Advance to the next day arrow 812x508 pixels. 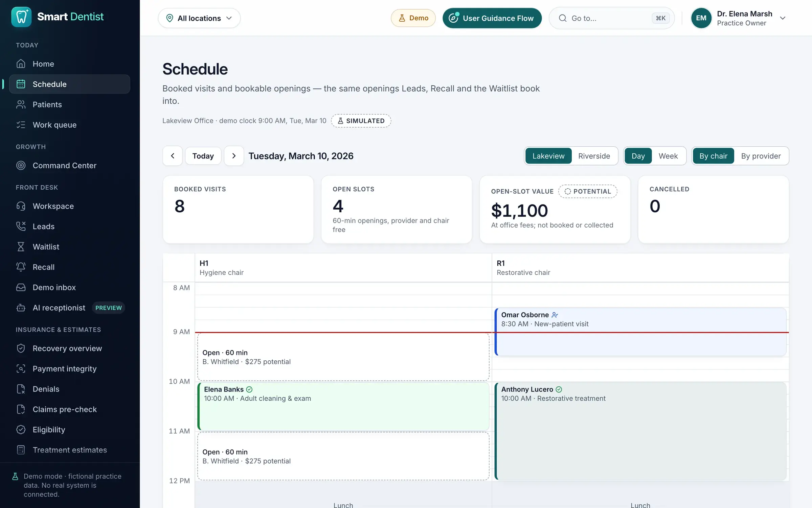234,156
